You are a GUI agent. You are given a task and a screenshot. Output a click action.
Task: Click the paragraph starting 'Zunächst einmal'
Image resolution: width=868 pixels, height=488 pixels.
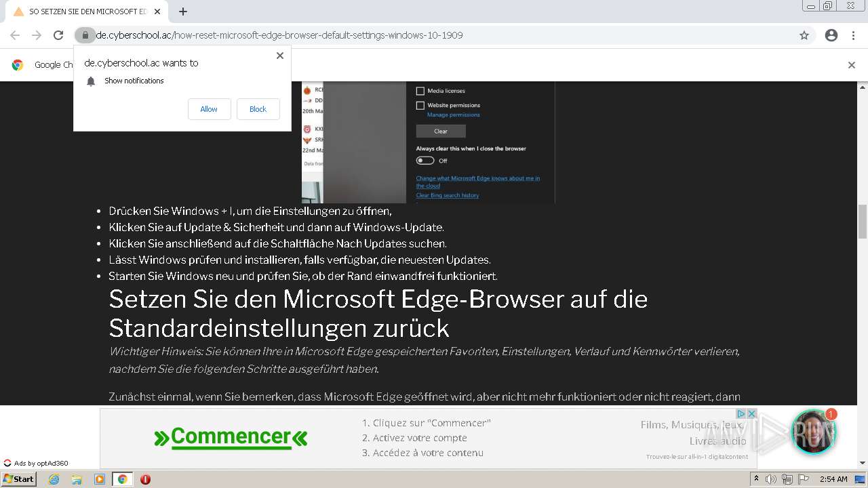click(424, 396)
